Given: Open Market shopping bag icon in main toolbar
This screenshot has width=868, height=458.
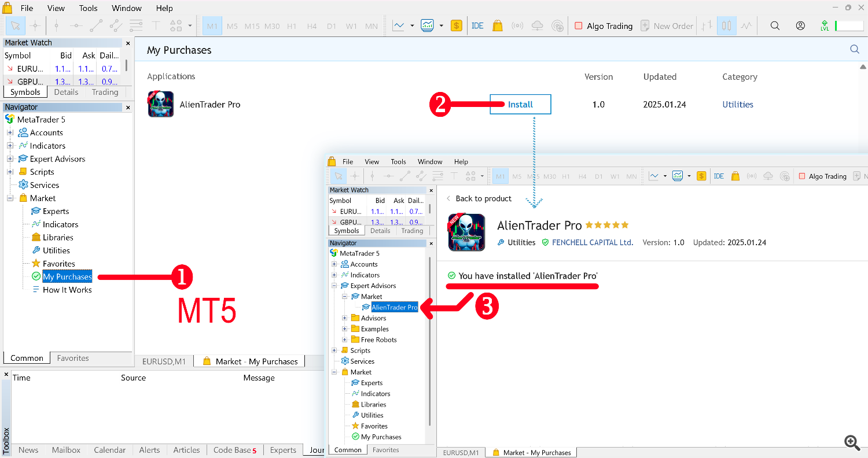Looking at the screenshot, I should [x=497, y=25].
